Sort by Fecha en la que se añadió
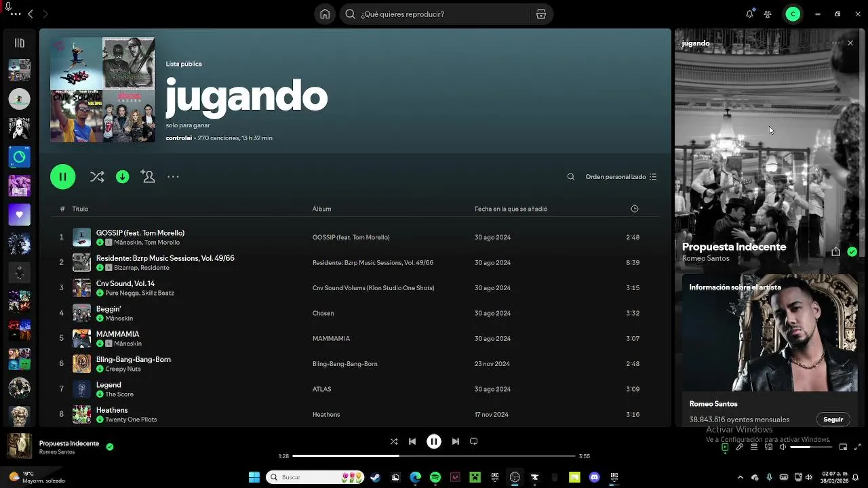 point(511,209)
